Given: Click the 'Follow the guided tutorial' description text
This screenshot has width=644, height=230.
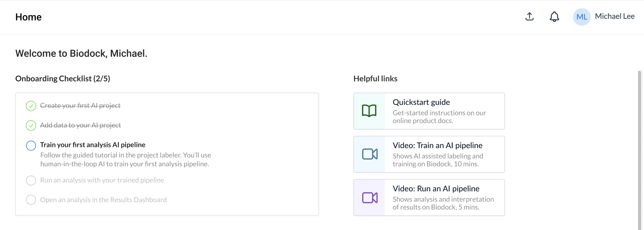Looking at the screenshot, I should (126, 160).
